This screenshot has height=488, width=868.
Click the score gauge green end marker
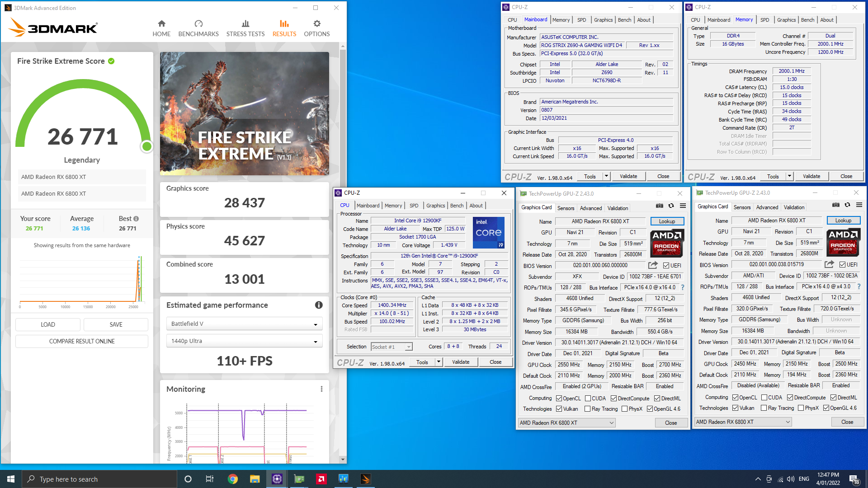(x=146, y=146)
